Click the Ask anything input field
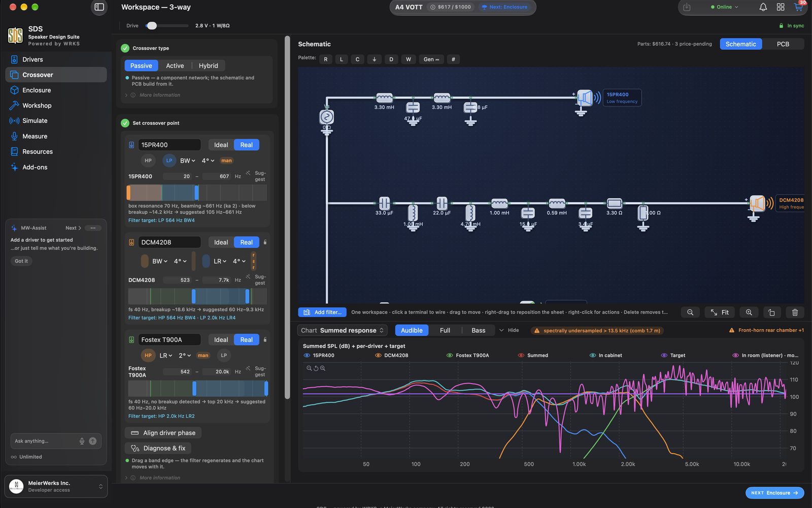This screenshot has width=812, height=508. (x=45, y=441)
